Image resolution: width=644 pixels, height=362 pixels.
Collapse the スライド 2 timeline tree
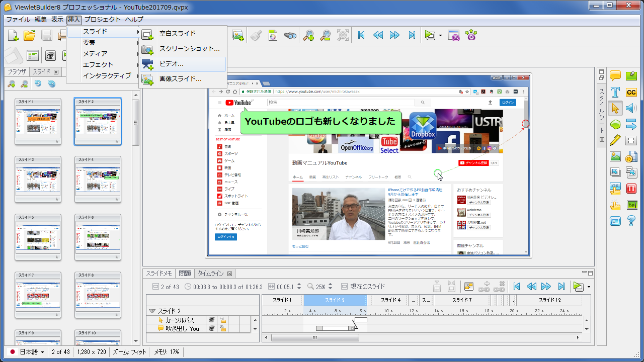pyautogui.click(x=152, y=311)
